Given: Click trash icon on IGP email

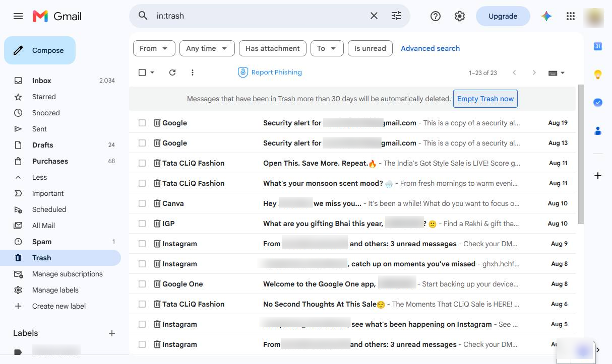Looking at the screenshot, I should tap(157, 224).
